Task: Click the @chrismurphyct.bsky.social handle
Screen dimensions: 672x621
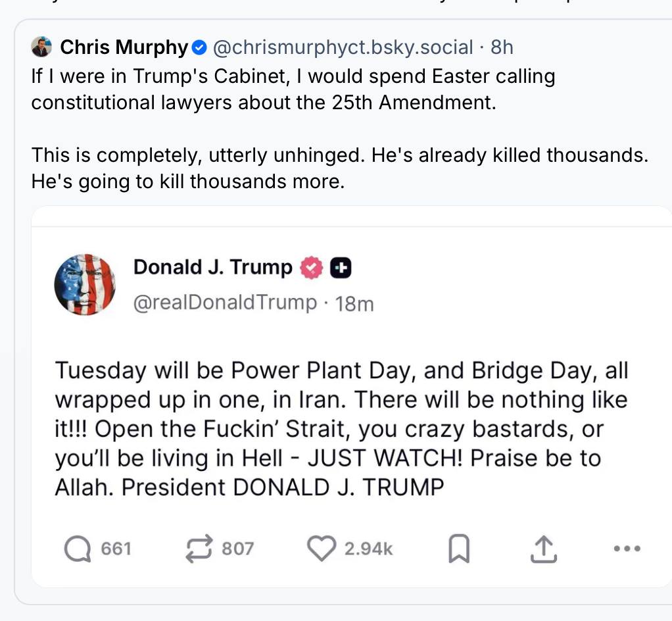Action: point(343,47)
